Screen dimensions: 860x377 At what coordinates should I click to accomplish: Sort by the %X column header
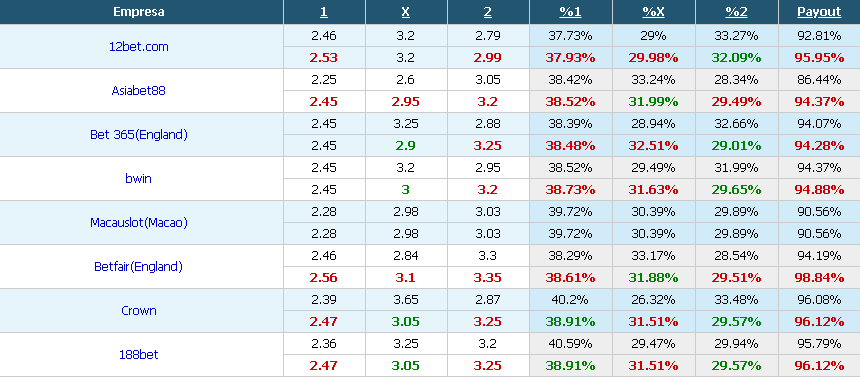tap(653, 12)
